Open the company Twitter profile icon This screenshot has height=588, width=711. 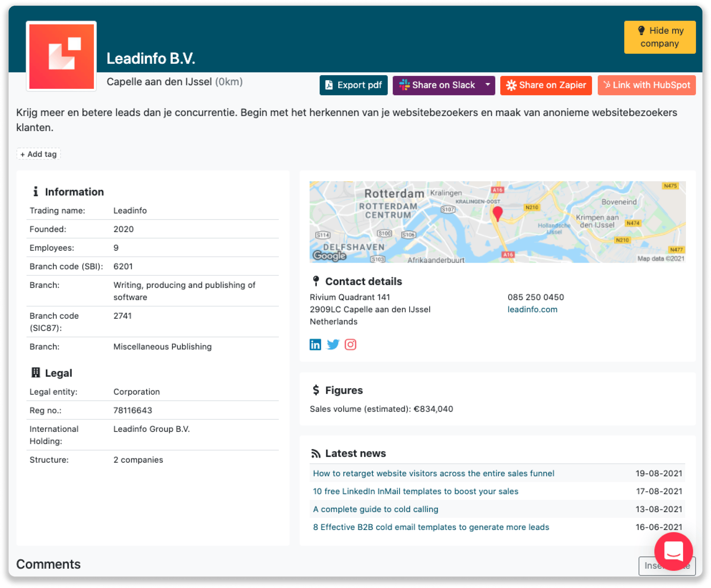tap(333, 345)
